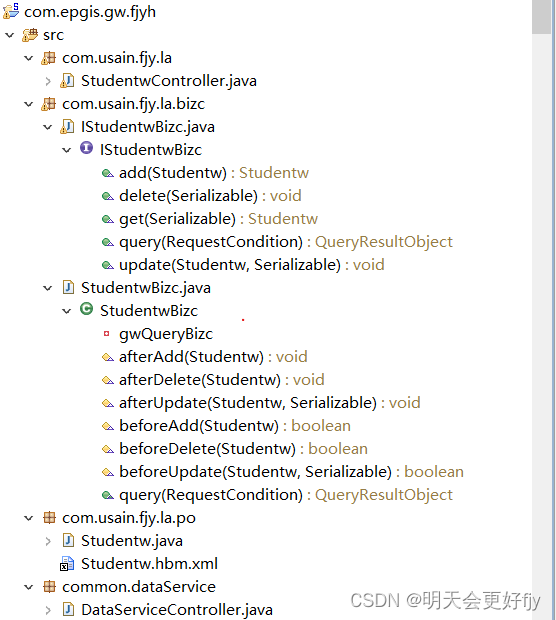Click the common.dataService package icon
This screenshot has height=620, width=556.
click(x=49, y=586)
